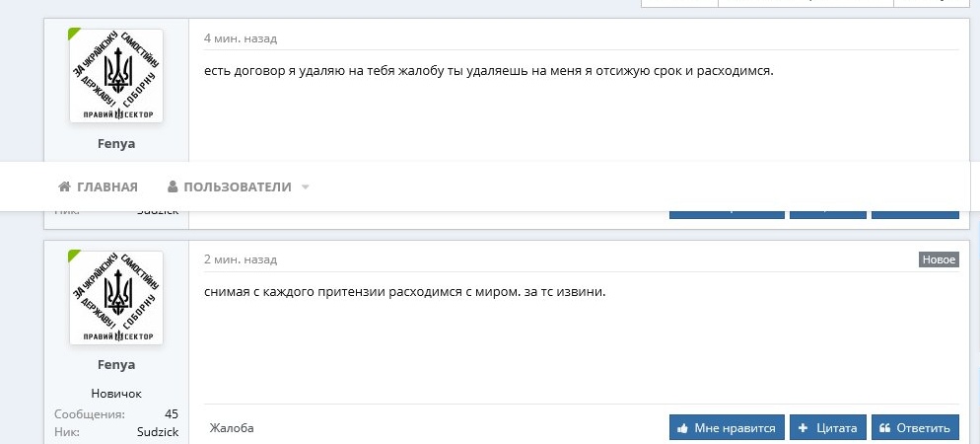Open Fenya's profile from the second post

click(116, 364)
